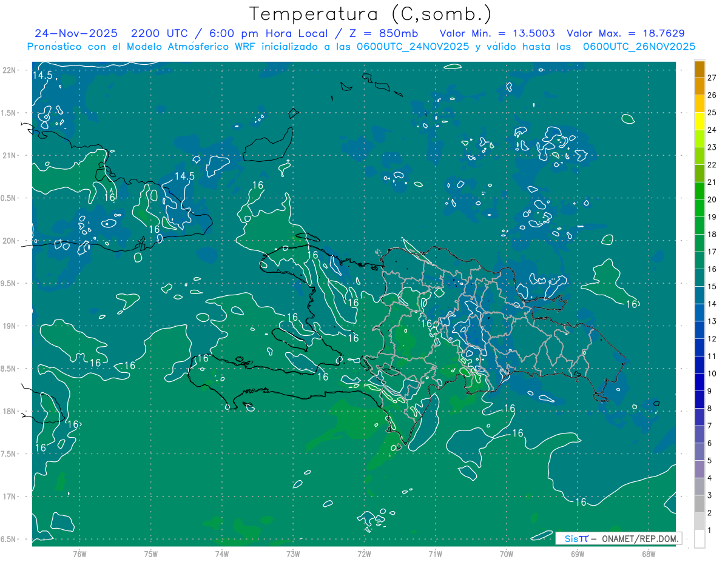Click the colorbar value "6"
The height and width of the screenshot is (562, 728).
coord(710,443)
